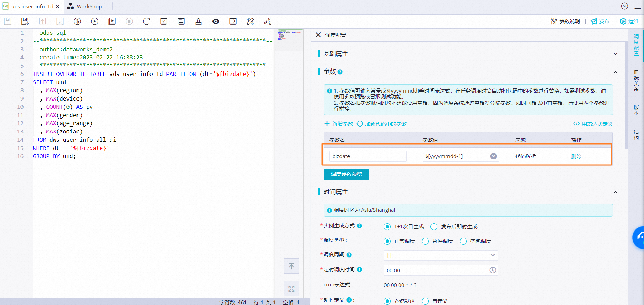Clear the parameter value with the x icon
This screenshot has height=305, width=644.
click(x=493, y=156)
